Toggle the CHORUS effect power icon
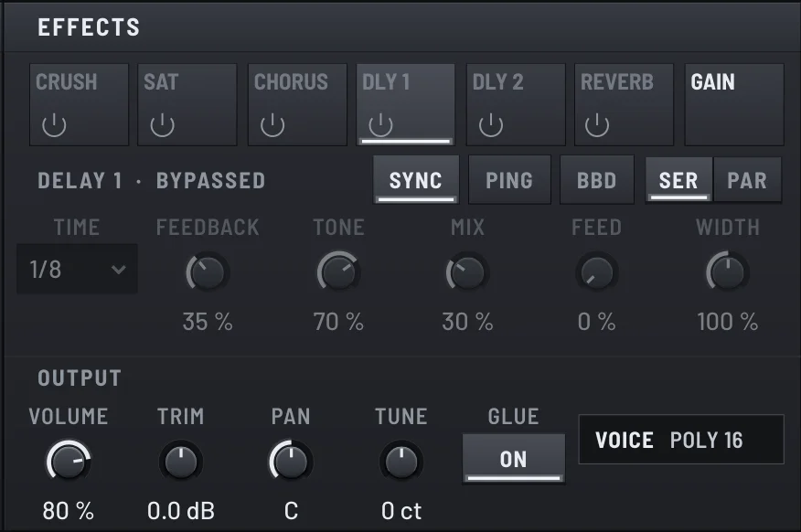Viewport: 801px width, 532px height. click(272, 125)
